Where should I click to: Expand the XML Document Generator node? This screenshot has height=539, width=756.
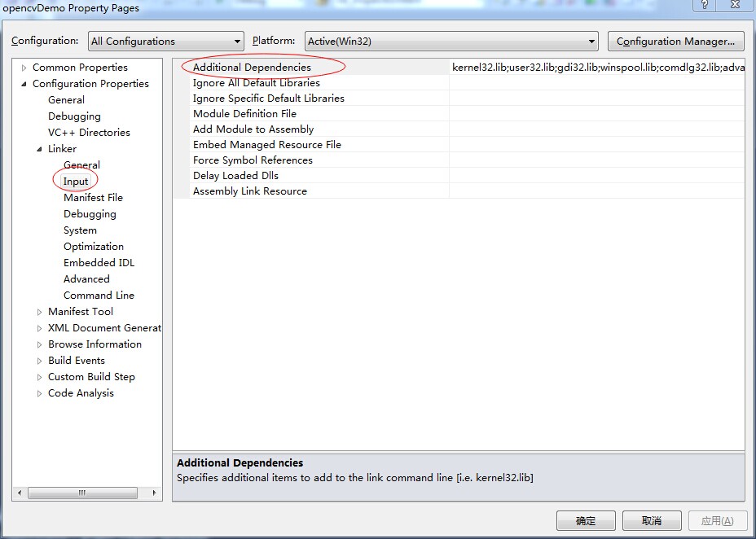(40, 328)
